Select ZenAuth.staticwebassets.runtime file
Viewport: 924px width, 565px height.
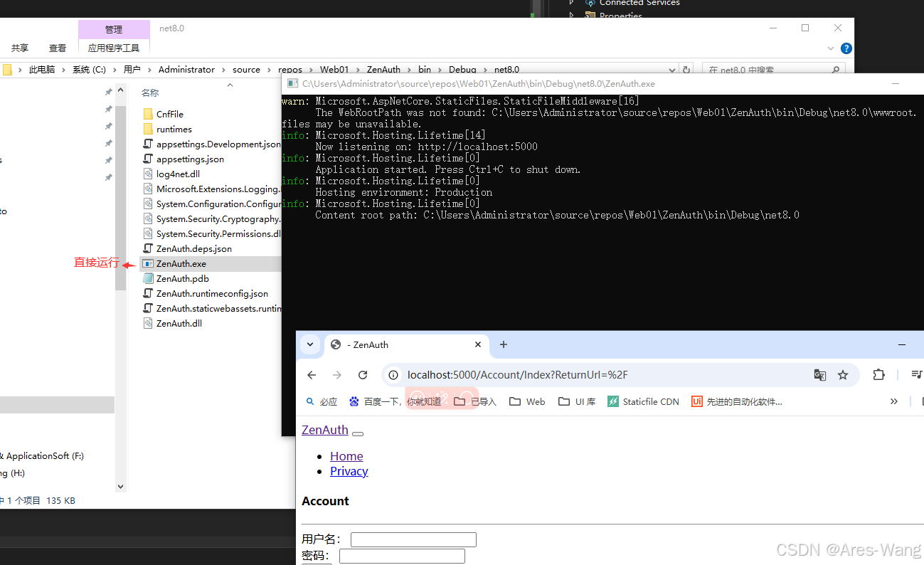tap(211, 308)
